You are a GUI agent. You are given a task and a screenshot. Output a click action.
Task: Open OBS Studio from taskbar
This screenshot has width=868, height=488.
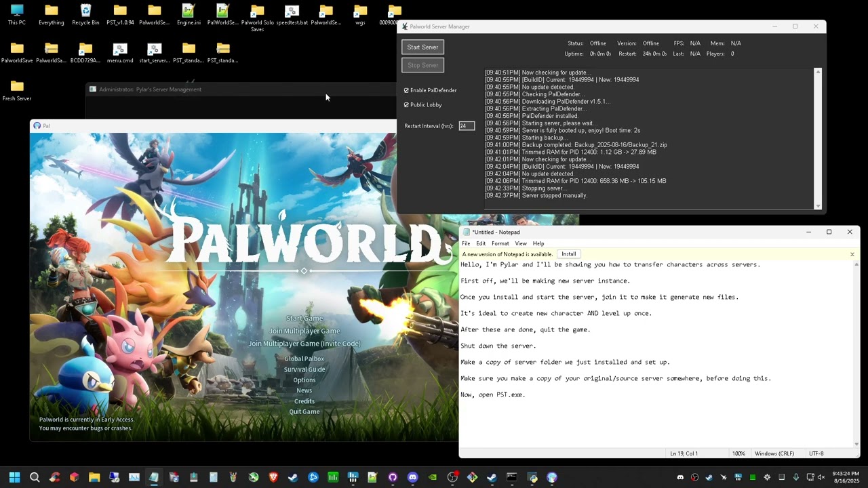click(452, 477)
